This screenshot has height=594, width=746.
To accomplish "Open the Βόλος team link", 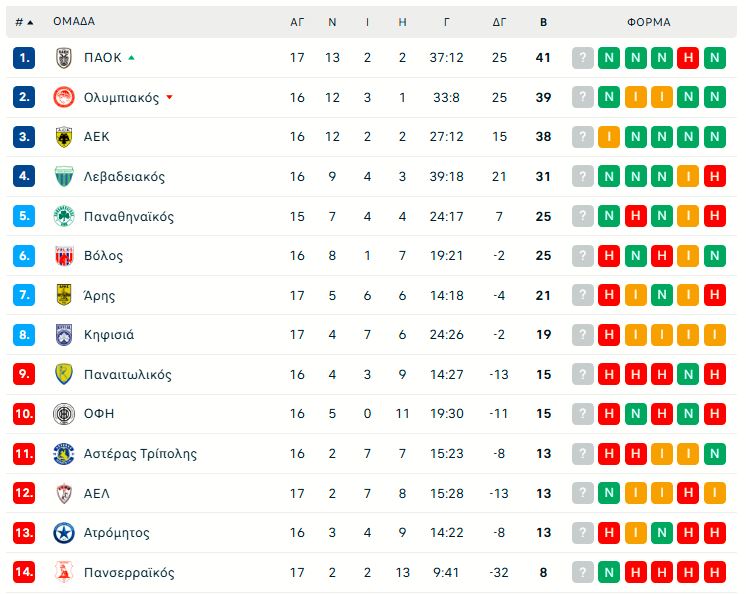I will pyautogui.click(x=104, y=256).
